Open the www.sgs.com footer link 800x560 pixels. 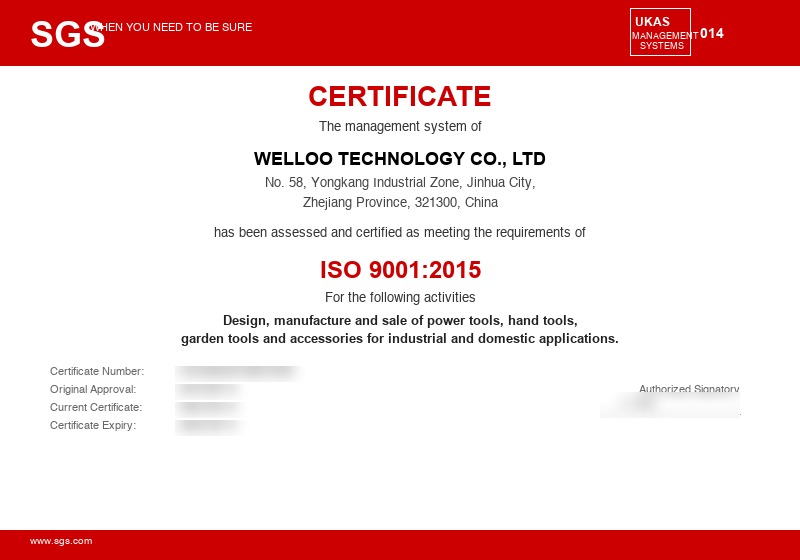pos(61,541)
